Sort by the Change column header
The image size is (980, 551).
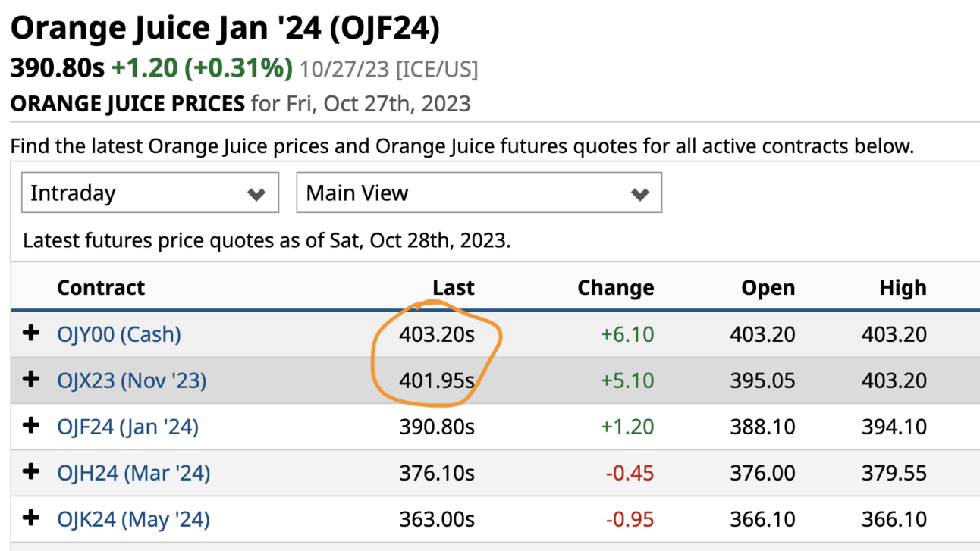point(615,288)
